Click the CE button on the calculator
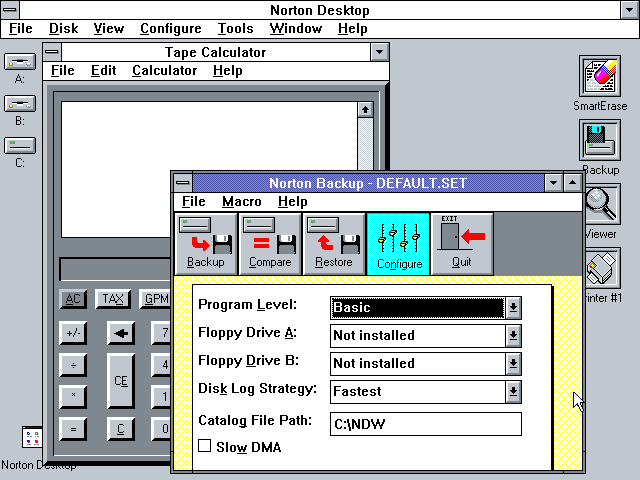The height and width of the screenshot is (480, 640). coord(121,381)
